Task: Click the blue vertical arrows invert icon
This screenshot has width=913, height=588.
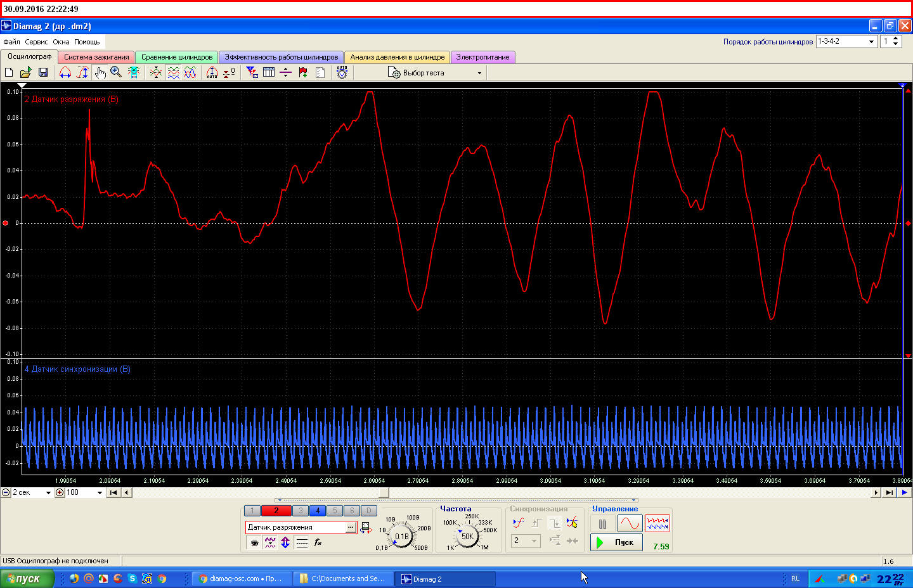Action: tap(285, 542)
